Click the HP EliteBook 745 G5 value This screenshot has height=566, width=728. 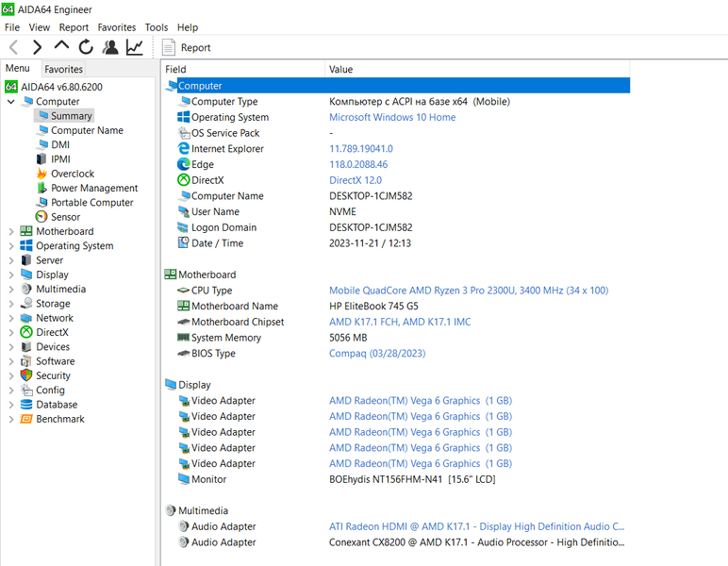(x=373, y=306)
